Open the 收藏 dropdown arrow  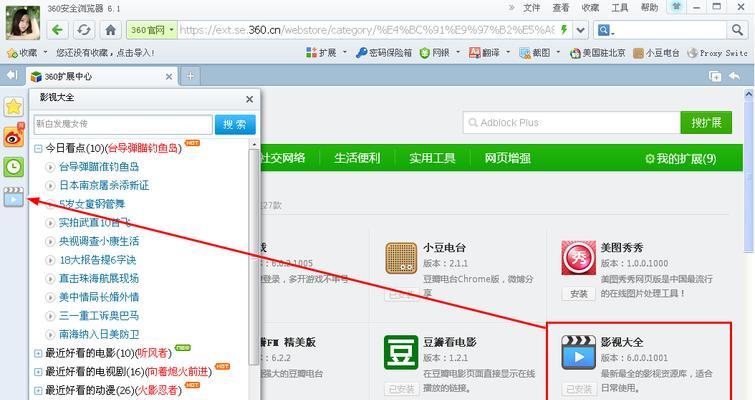45,52
